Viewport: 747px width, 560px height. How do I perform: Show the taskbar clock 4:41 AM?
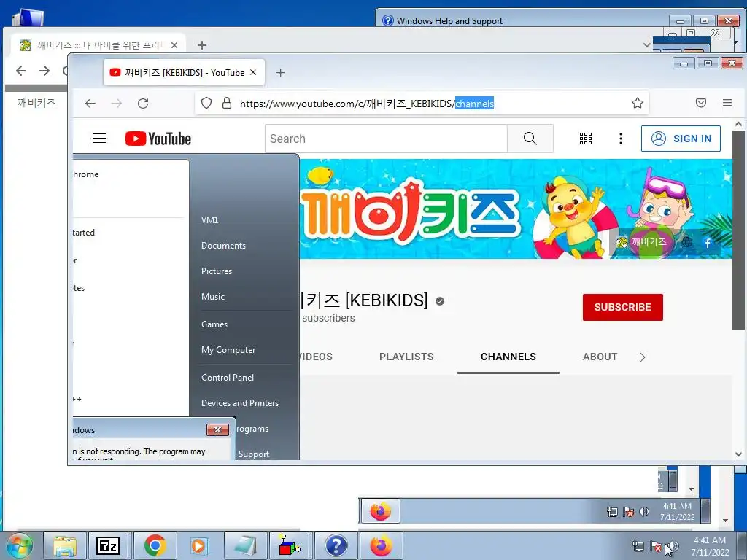pos(710,546)
